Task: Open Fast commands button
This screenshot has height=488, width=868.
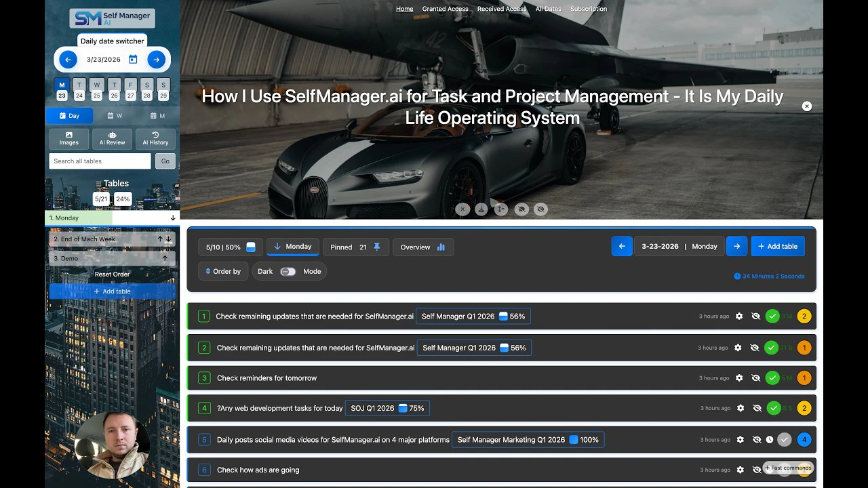Action: [788, 468]
